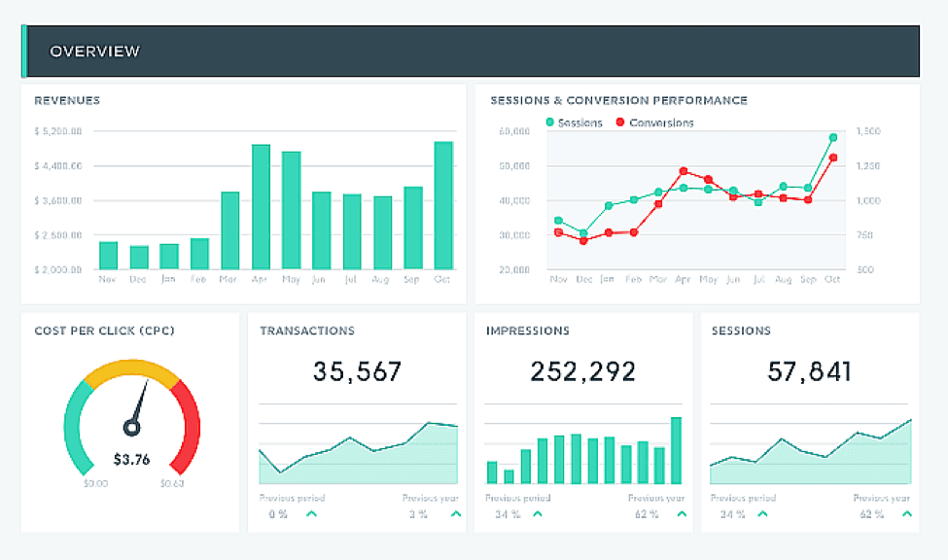
Task: Click the October Sessions data point
Action: (x=832, y=138)
